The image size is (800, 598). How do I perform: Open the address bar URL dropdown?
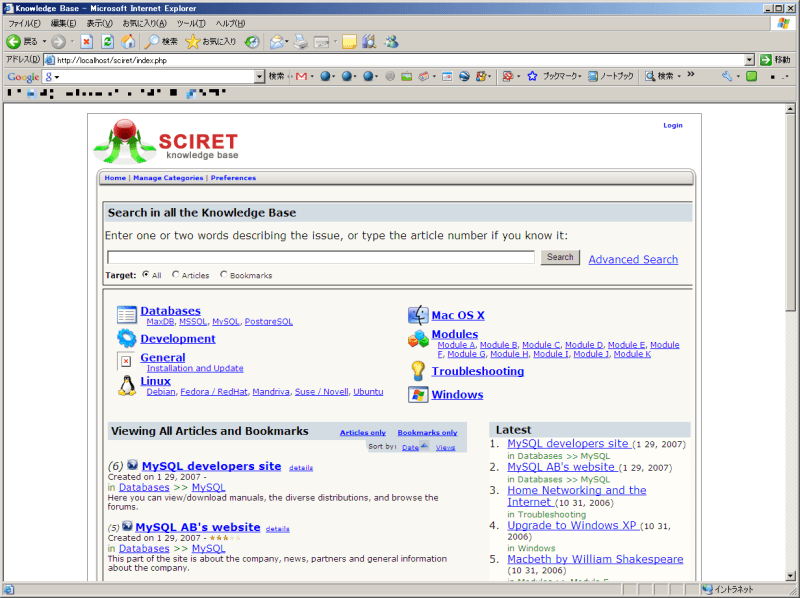(750, 60)
